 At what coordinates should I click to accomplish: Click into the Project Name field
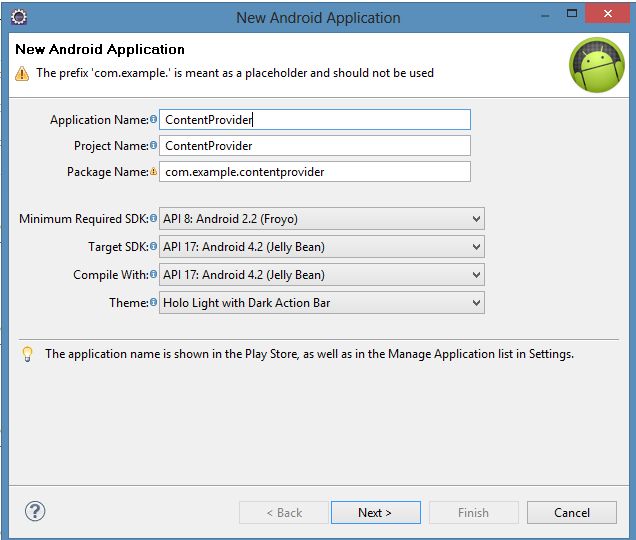coord(315,146)
